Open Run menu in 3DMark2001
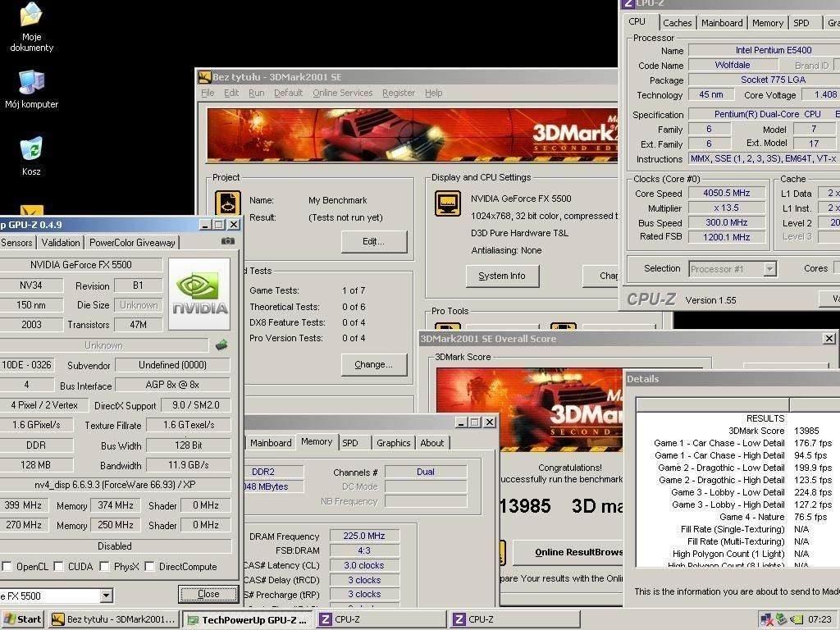The height and width of the screenshot is (630, 840). click(257, 94)
